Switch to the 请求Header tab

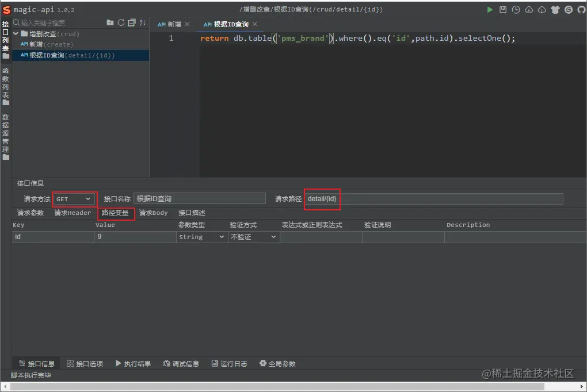click(x=73, y=213)
